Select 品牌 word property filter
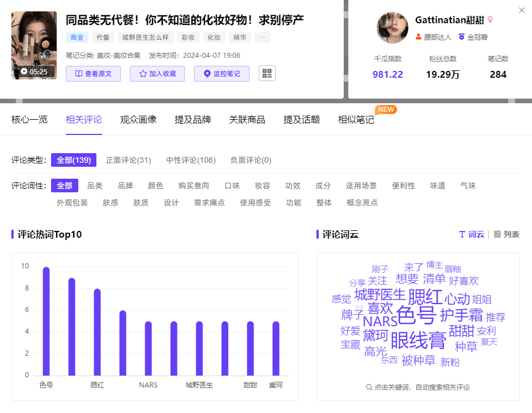 125,186
